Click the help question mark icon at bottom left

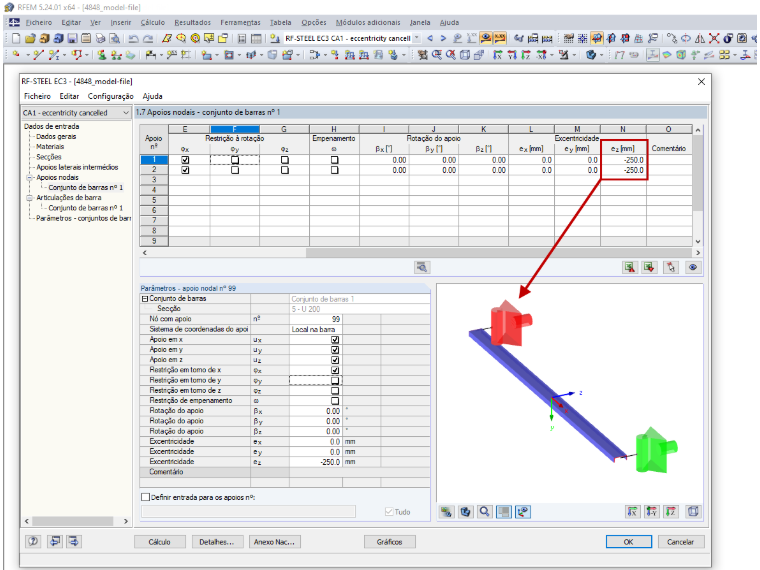[33, 541]
